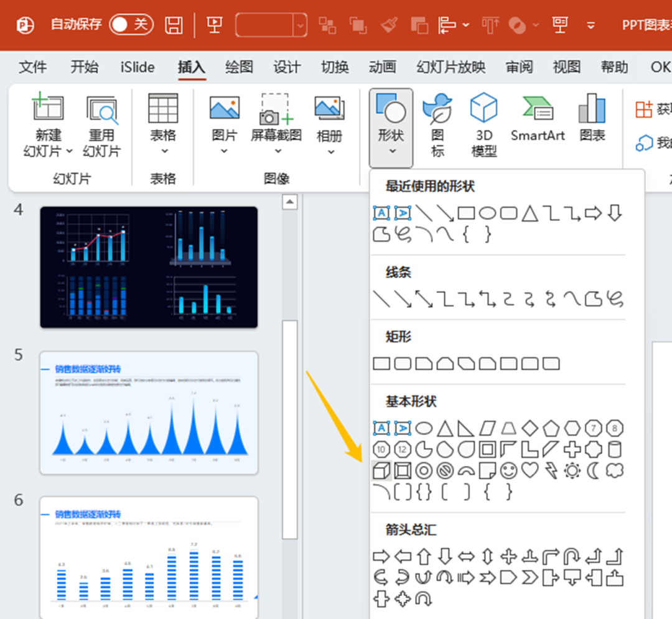Open the 审阅 tab

519,67
